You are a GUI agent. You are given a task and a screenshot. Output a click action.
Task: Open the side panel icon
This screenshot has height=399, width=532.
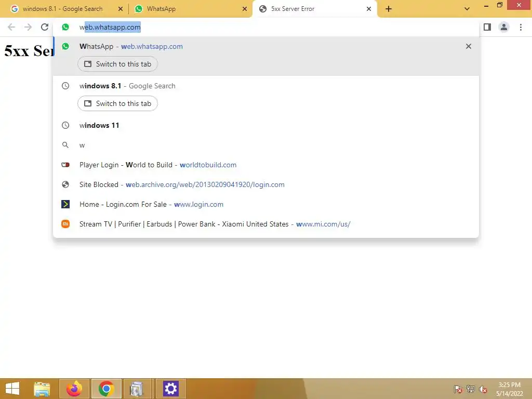(x=487, y=27)
